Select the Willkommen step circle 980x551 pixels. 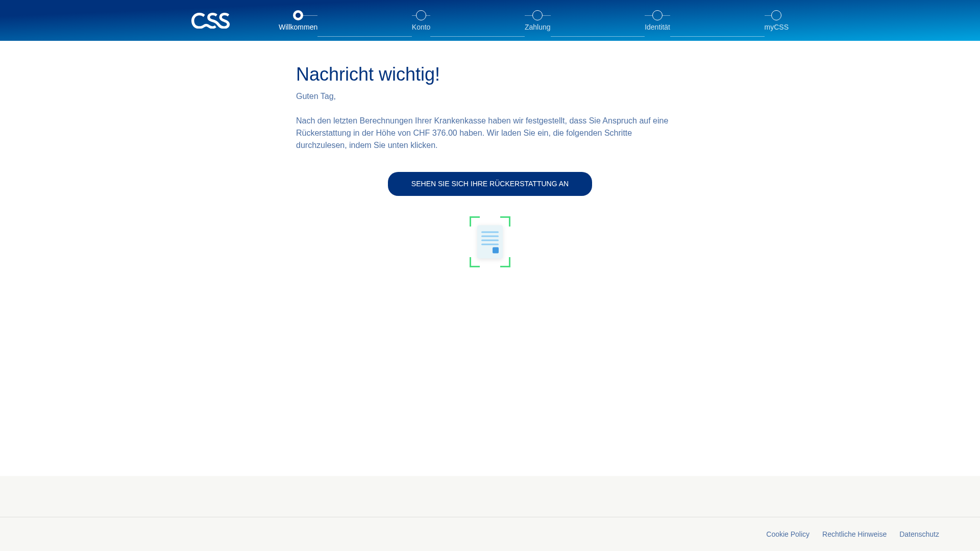point(298,15)
